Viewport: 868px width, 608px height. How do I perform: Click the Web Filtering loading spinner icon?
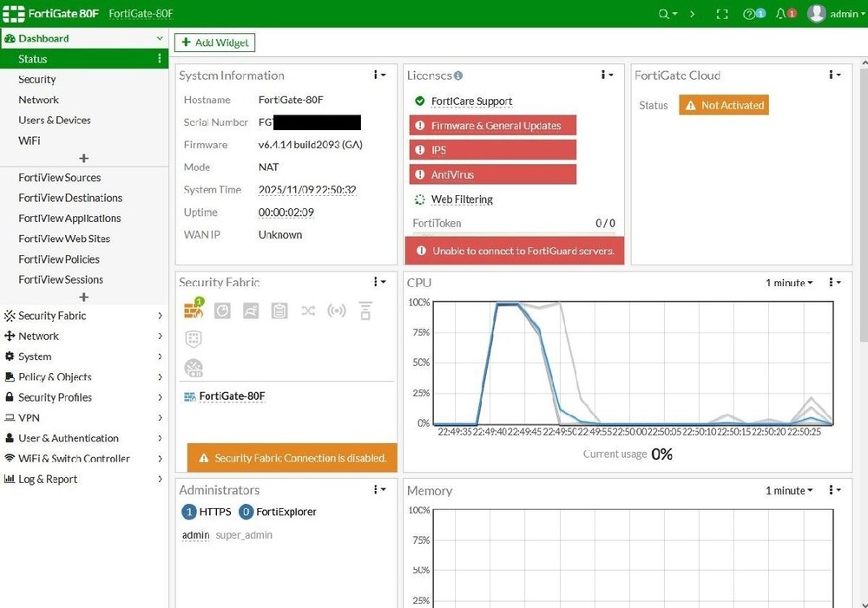[419, 199]
